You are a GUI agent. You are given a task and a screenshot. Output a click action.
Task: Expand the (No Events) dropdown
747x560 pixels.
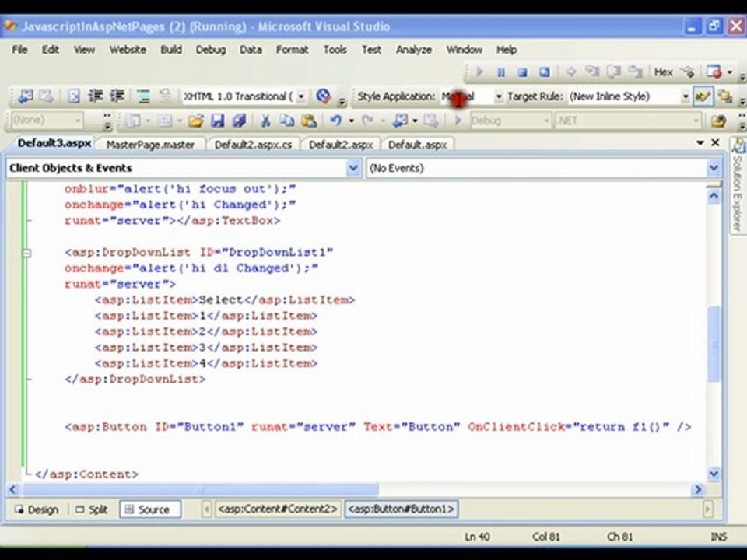click(x=714, y=168)
